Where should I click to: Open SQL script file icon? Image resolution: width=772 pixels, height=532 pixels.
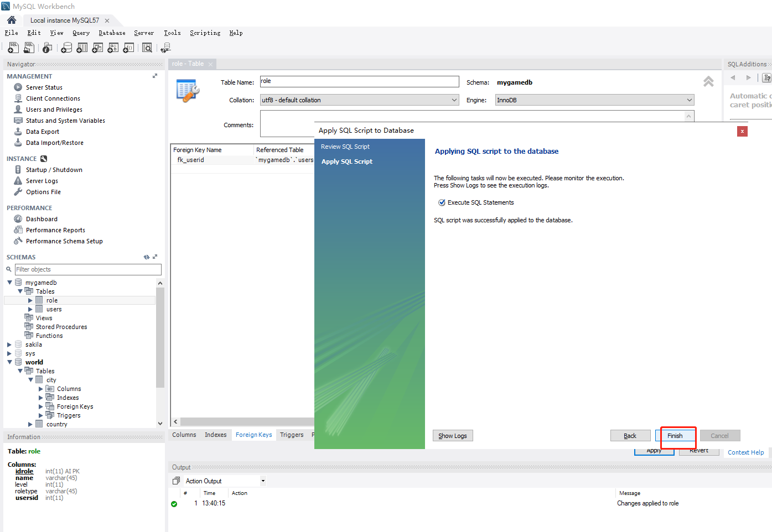(x=29, y=48)
